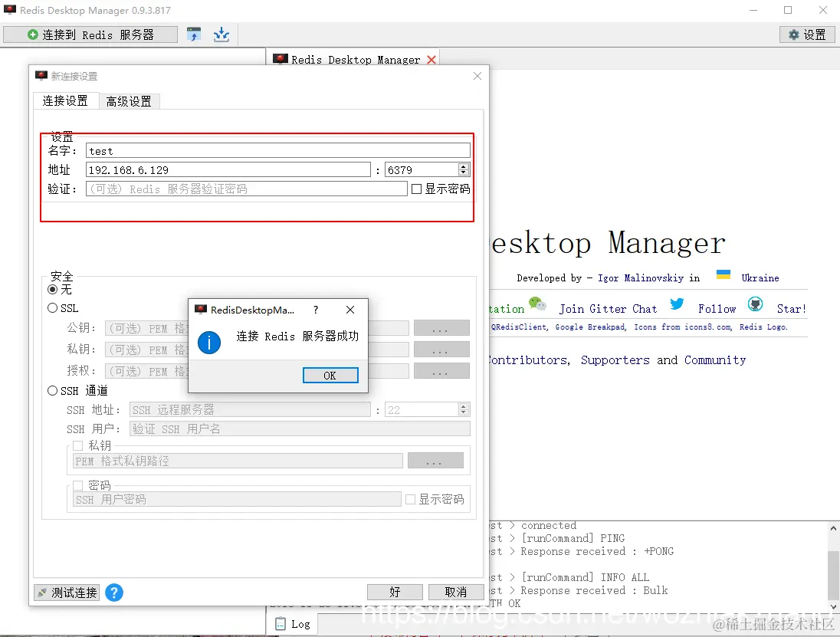Click browse button for 公钥 PEM file
The image size is (840, 637).
(441, 328)
